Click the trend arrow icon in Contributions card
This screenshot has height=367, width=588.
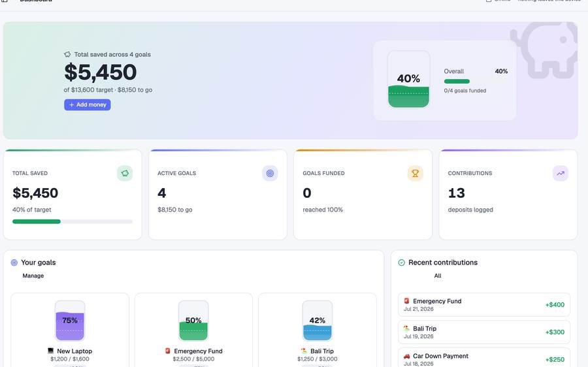pyautogui.click(x=561, y=173)
